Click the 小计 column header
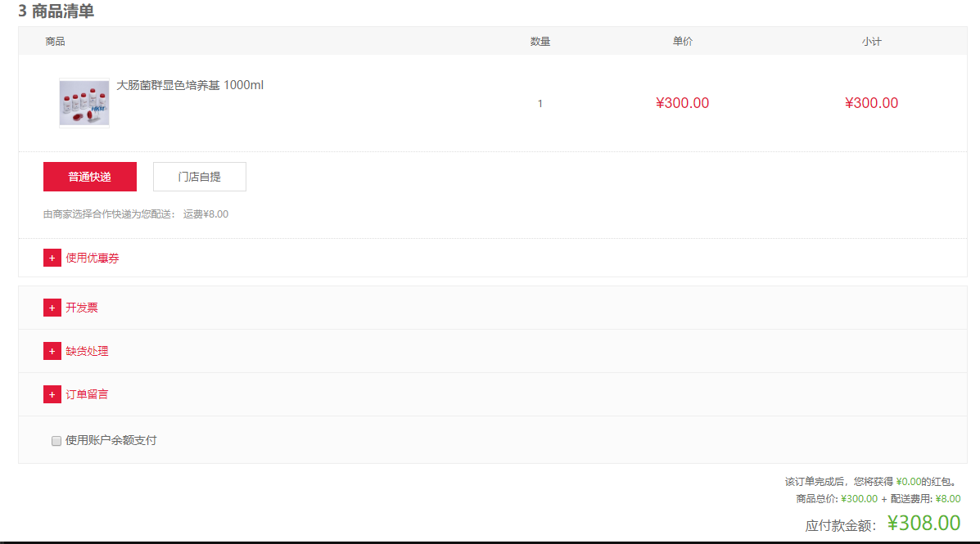The width and height of the screenshot is (980, 544). (872, 41)
